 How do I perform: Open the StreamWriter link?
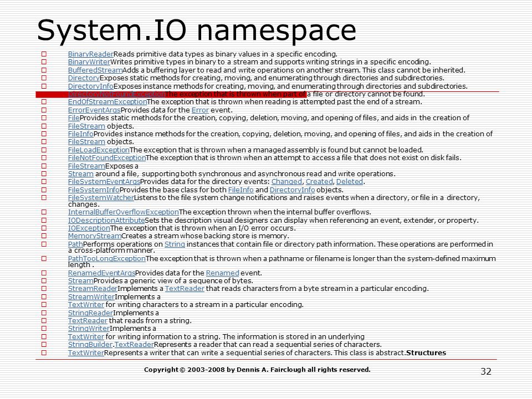coord(91,297)
